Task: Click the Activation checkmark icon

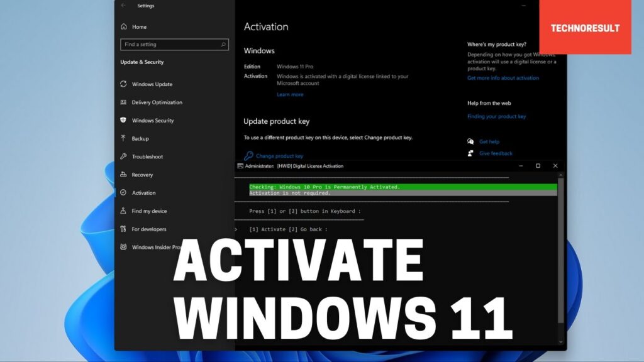Action: (x=124, y=193)
